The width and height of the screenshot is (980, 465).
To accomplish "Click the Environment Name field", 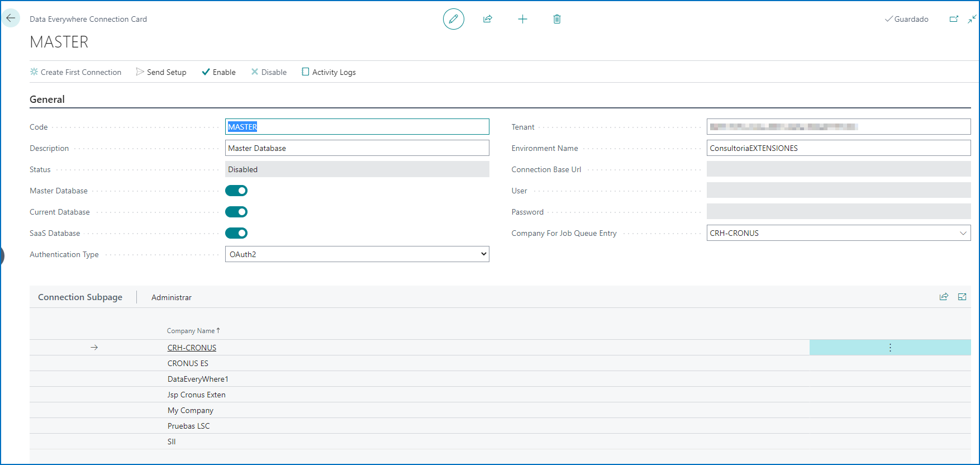I will tap(839, 148).
